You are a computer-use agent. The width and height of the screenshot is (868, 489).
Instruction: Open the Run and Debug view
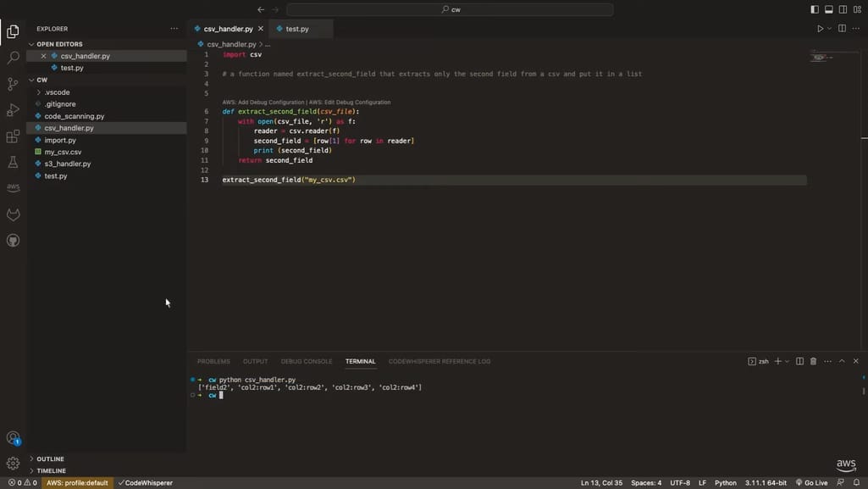13,109
